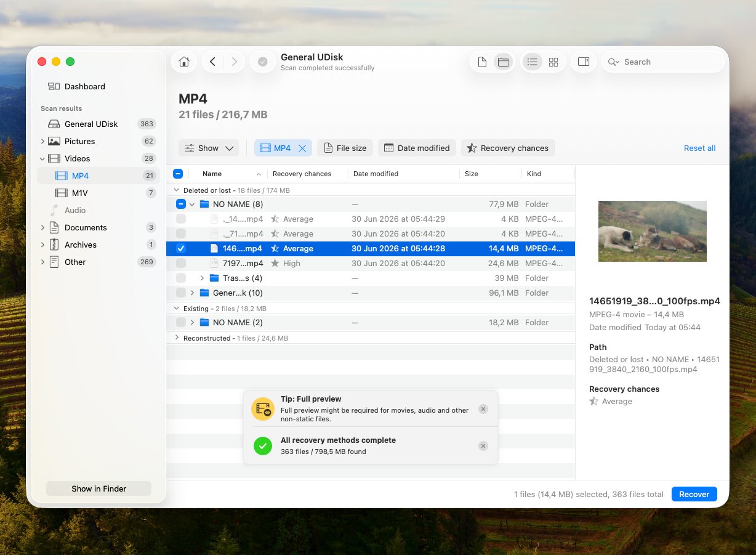Viewport: 756px width, 555px height.
Task: Open Recovery chances filter
Action: pos(508,148)
